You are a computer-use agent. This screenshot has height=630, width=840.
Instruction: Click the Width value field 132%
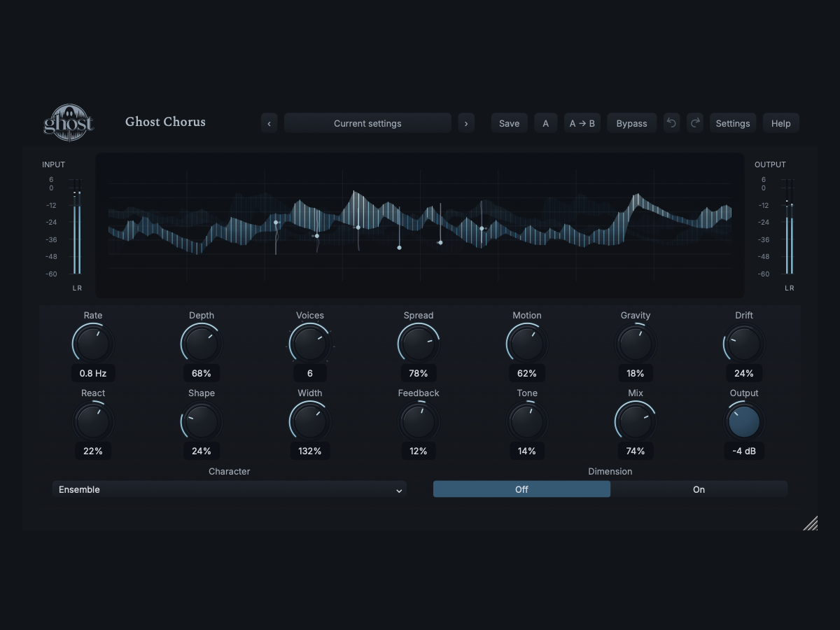(309, 451)
